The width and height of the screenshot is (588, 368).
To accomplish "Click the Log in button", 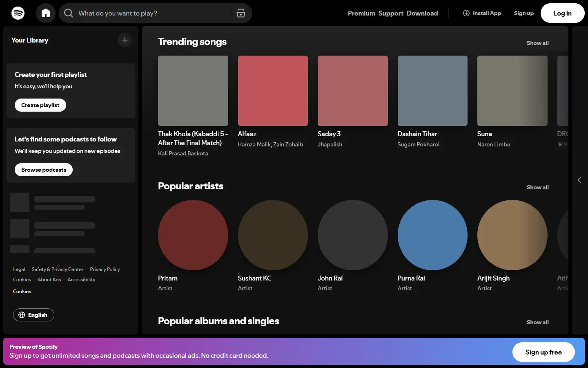I will point(563,13).
